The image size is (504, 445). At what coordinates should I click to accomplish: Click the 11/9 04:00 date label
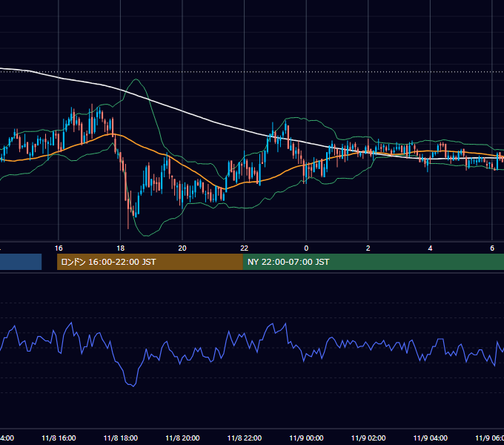coord(431,438)
